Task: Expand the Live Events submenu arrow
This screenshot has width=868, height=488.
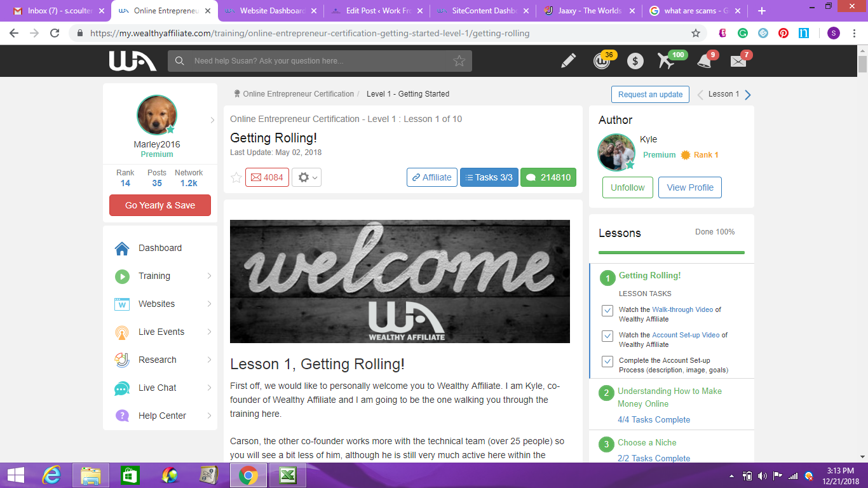Action: [x=209, y=332]
